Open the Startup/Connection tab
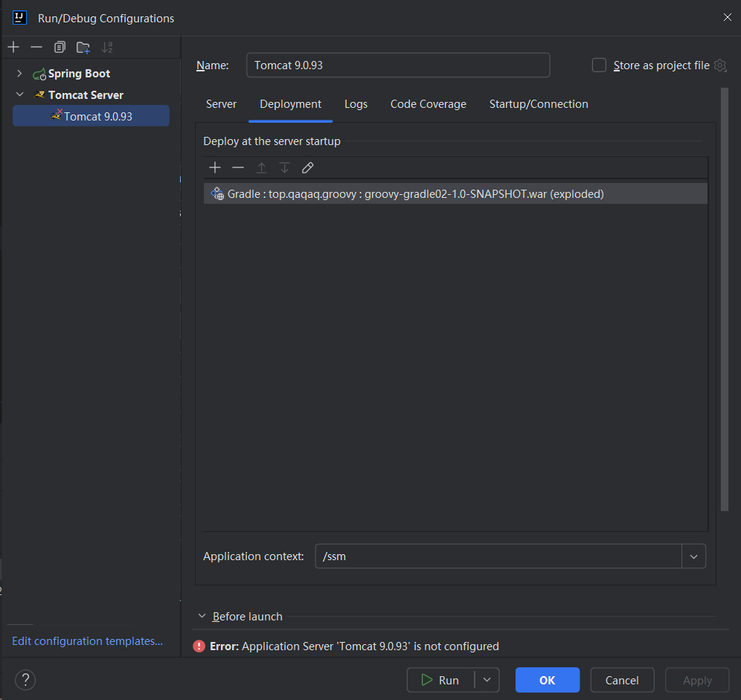 click(539, 104)
